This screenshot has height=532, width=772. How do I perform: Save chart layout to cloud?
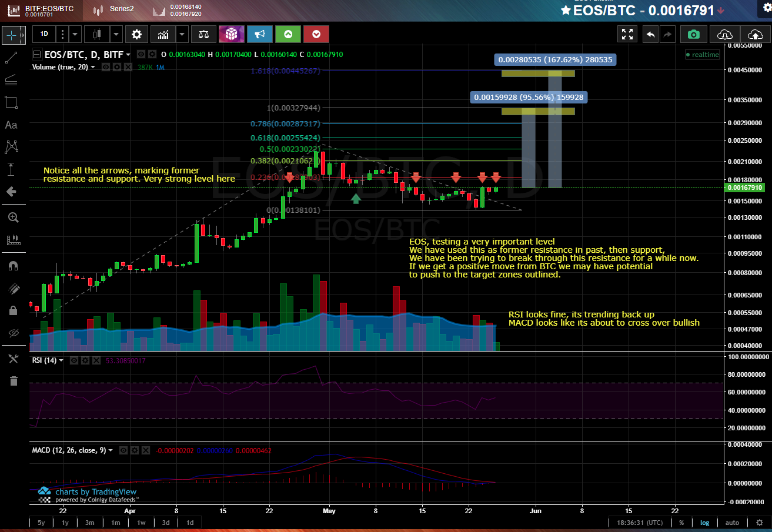click(x=754, y=34)
